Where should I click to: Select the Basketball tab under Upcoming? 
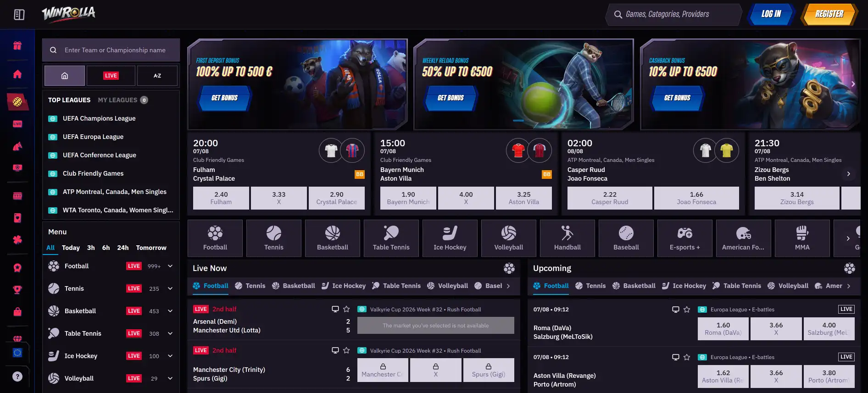634,286
